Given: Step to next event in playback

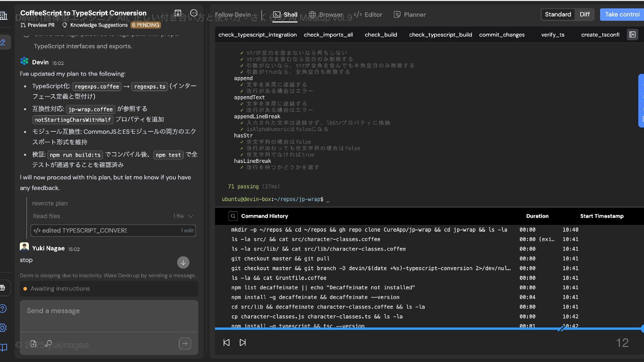Looking at the screenshot, I should pos(243,343).
